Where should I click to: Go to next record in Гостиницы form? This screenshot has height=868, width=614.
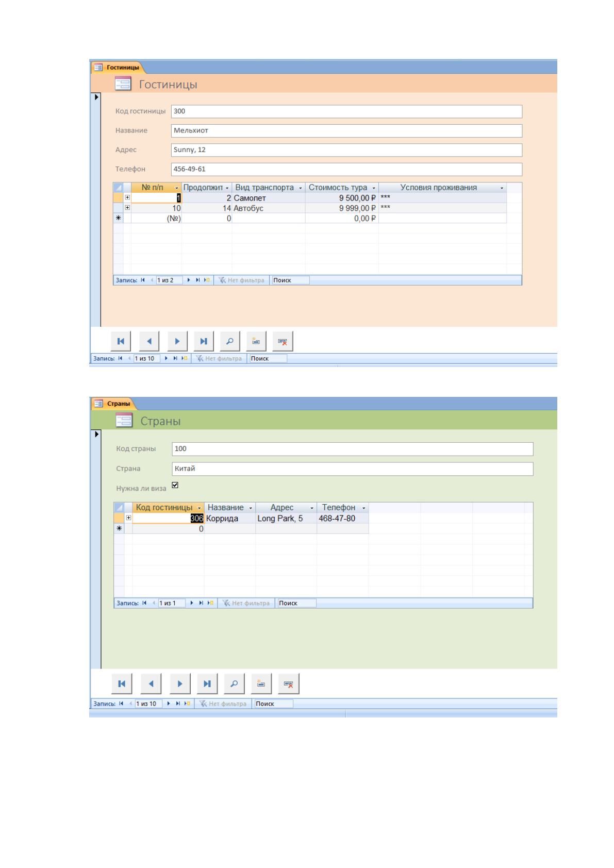(x=177, y=341)
